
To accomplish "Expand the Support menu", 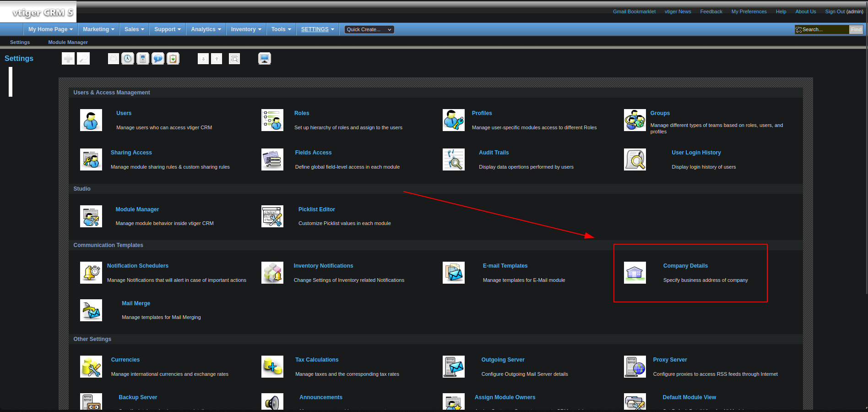I will (168, 29).
